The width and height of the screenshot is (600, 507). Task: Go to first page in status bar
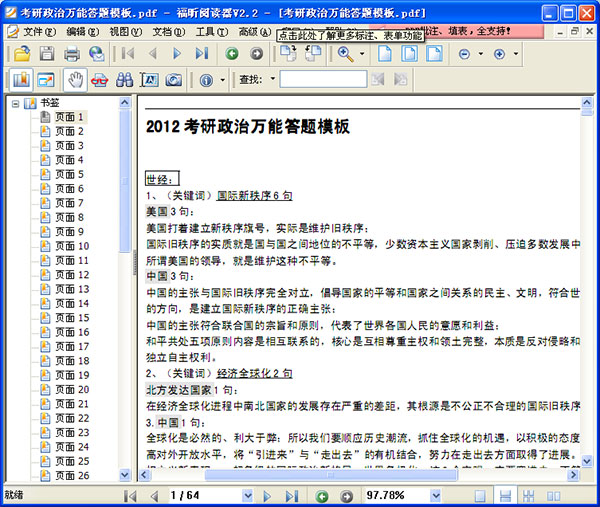point(130,496)
